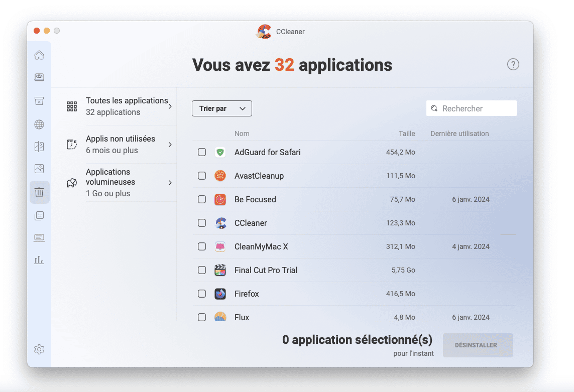Open the laptop startup sidebar icon
574x392 pixels.
click(x=39, y=238)
